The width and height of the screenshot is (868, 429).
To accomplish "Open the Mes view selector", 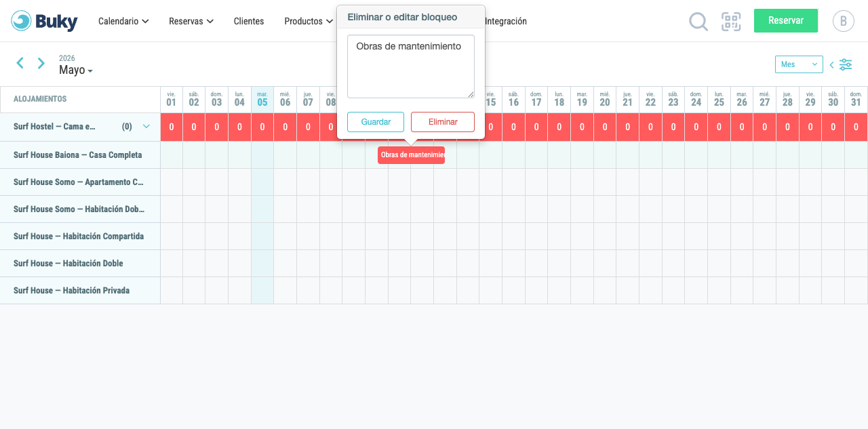I will pyautogui.click(x=799, y=64).
